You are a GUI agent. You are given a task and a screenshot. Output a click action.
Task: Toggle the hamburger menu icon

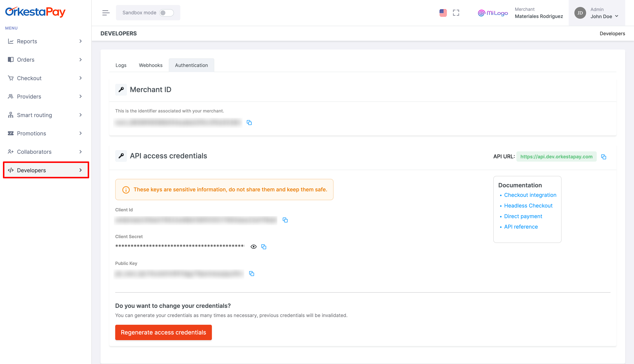tap(106, 13)
